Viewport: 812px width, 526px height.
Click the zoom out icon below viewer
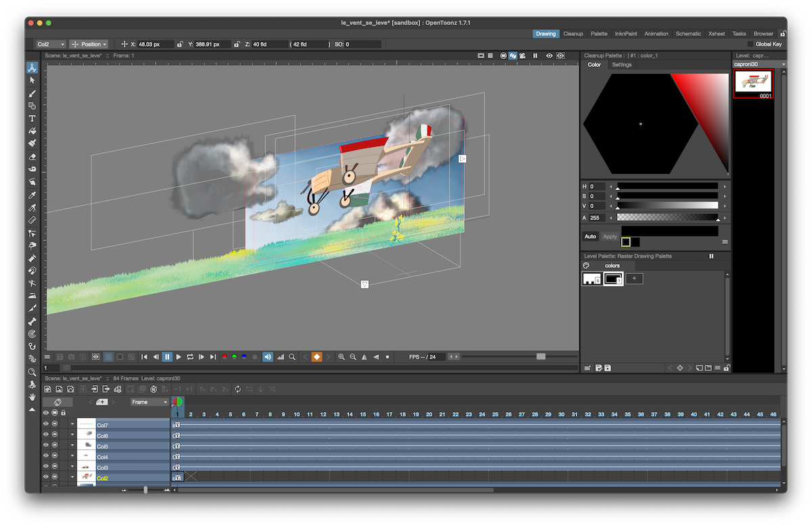coord(353,357)
